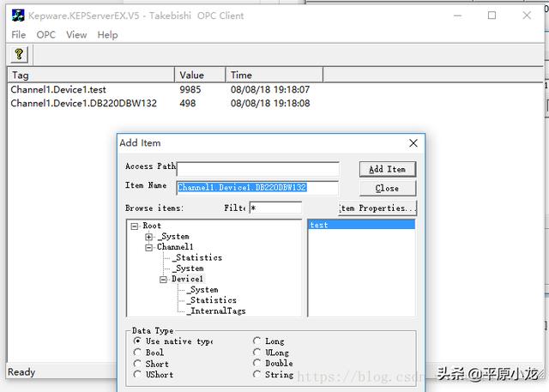The image size is (549, 392).
Task: Maximize the OPC Client window
Action: tap(492, 15)
